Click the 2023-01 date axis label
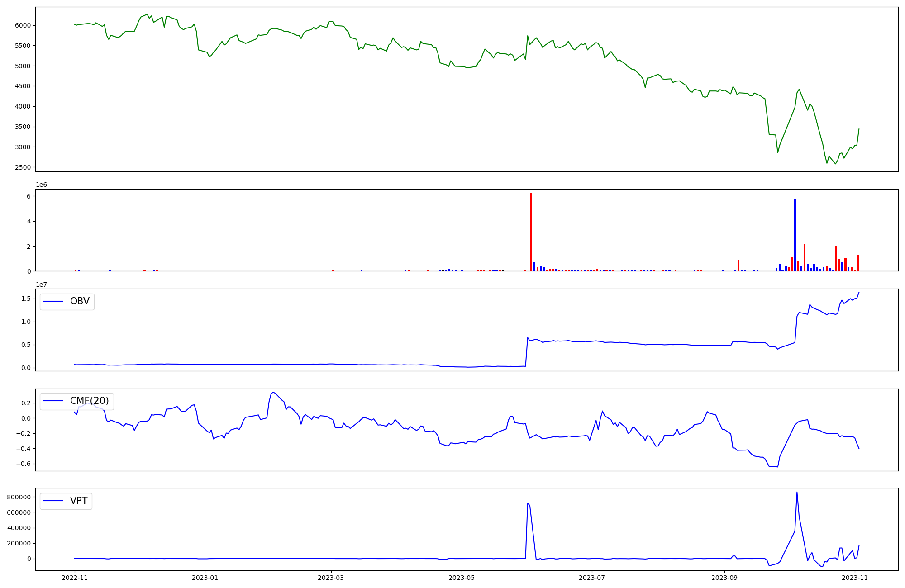Image resolution: width=905 pixels, height=588 pixels. 205,578
